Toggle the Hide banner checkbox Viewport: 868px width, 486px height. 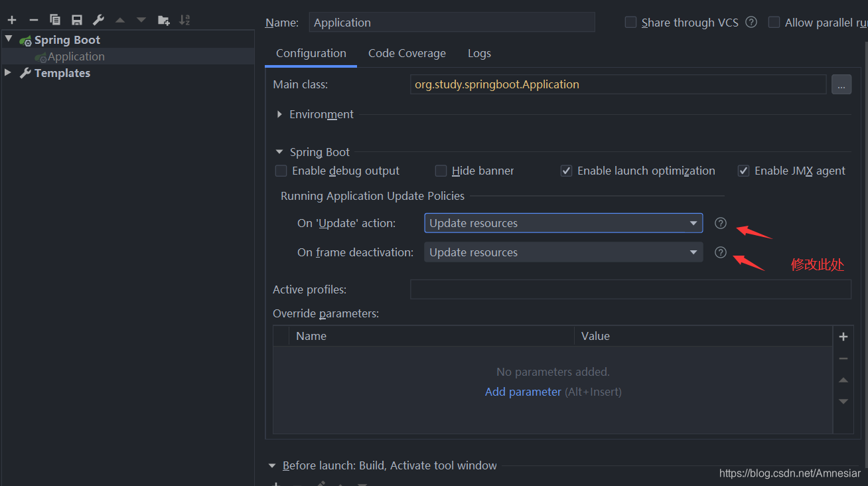click(x=441, y=171)
